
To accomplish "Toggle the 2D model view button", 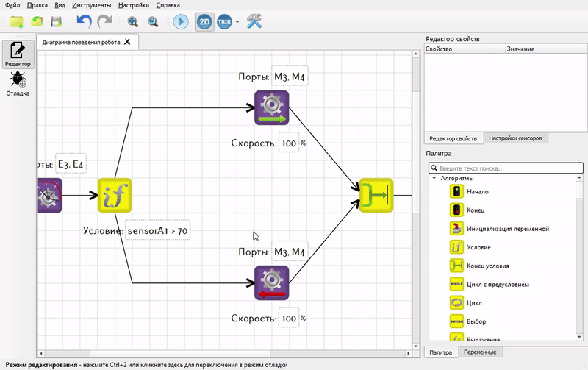I will [x=204, y=21].
